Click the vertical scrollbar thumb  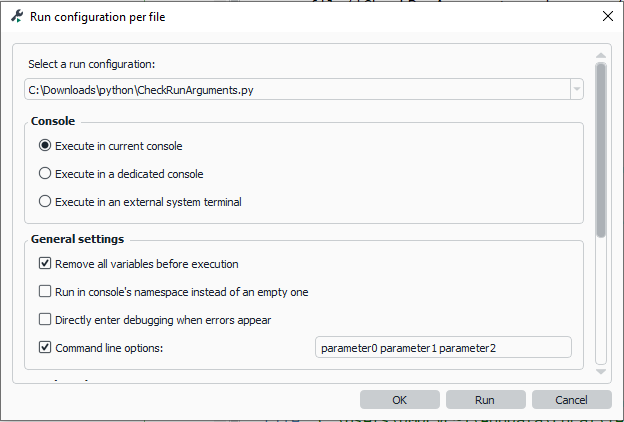(x=601, y=150)
